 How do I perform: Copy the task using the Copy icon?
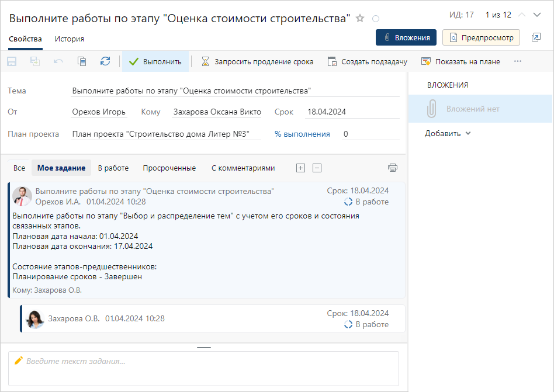(x=82, y=61)
